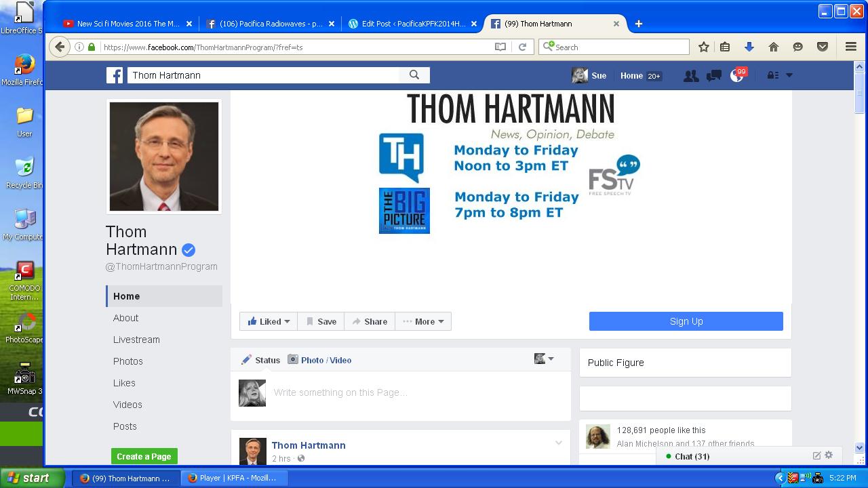Viewport: 868px width, 488px height.
Task: Reload the current page
Action: pos(522,47)
